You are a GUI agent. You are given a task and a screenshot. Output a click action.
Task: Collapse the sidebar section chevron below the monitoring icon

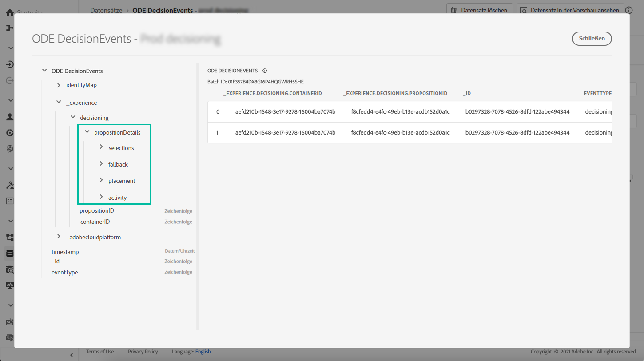click(11, 305)
